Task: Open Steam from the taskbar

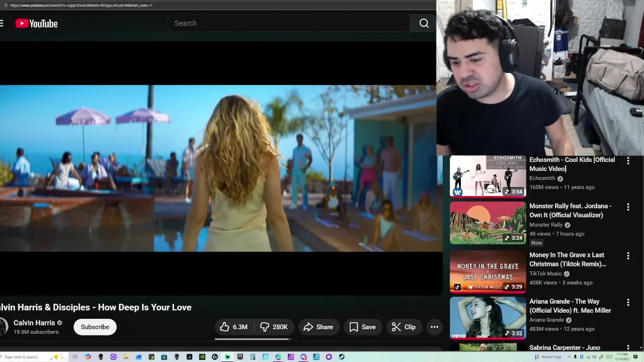Action: pos(342,357)
